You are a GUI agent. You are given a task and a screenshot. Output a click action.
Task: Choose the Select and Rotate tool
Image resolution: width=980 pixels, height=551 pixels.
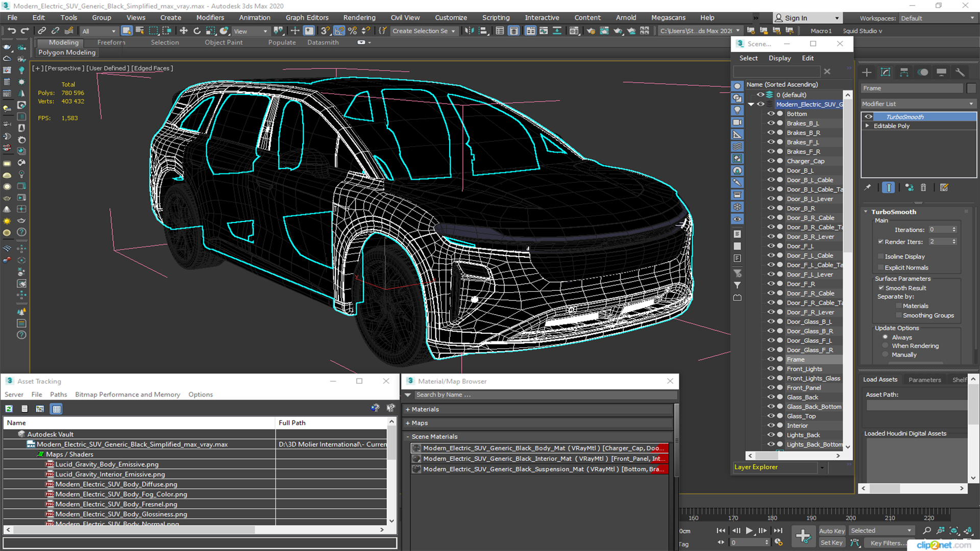tap(197, 31)
